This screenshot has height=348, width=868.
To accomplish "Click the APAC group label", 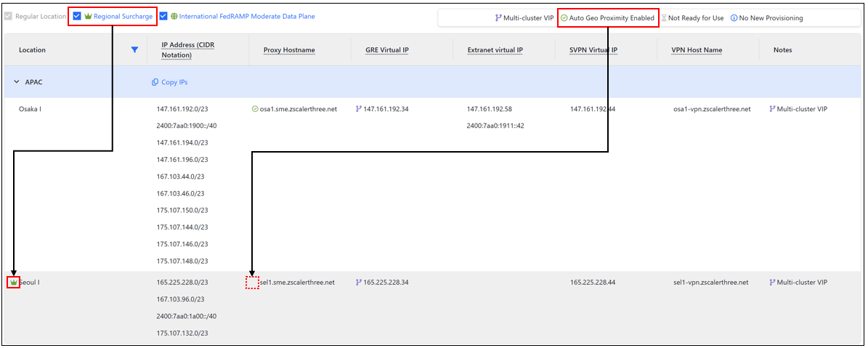I will [x=33, y=82].
